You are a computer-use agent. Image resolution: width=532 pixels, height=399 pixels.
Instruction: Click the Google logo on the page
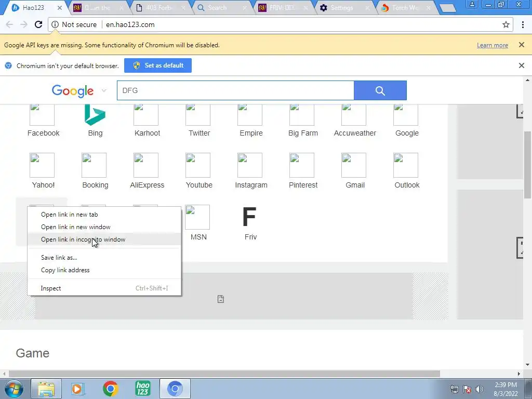(x=73, y=91)
